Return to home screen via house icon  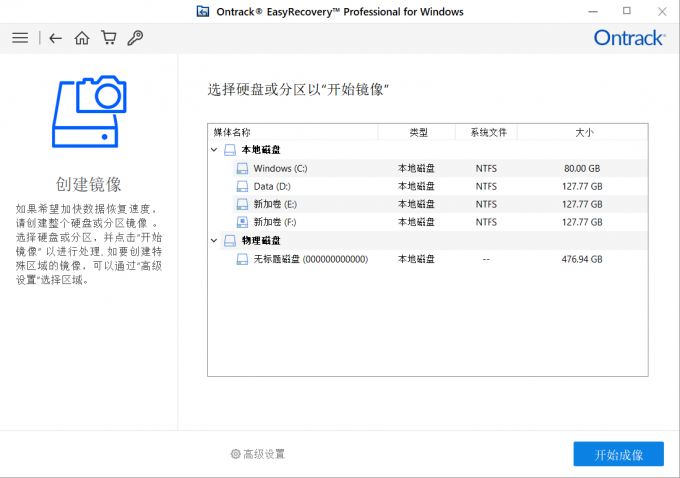click(x=82, y=38)
